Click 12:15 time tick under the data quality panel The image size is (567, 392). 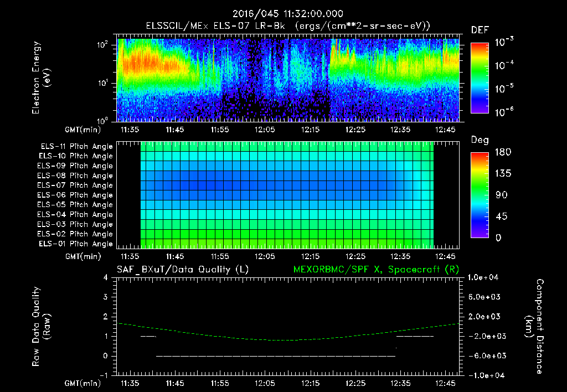coord(310,383)
